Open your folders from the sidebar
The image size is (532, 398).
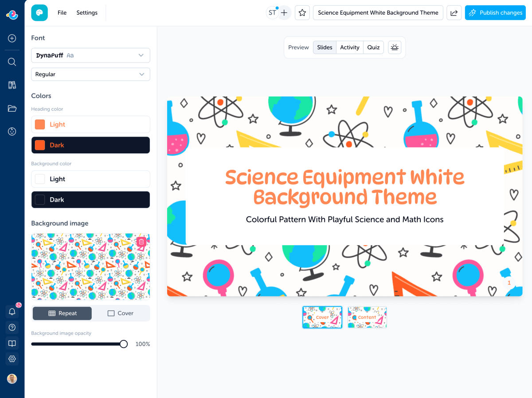12,108
